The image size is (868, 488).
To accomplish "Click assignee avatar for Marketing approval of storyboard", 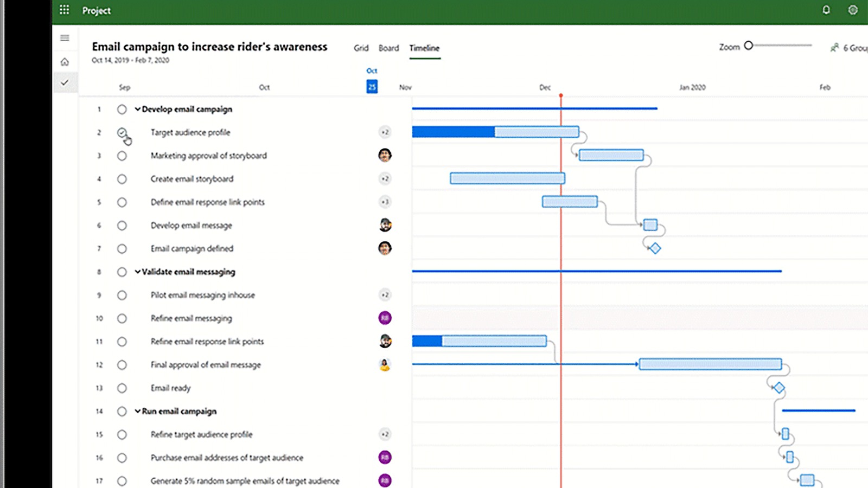I will pos(385,155).
